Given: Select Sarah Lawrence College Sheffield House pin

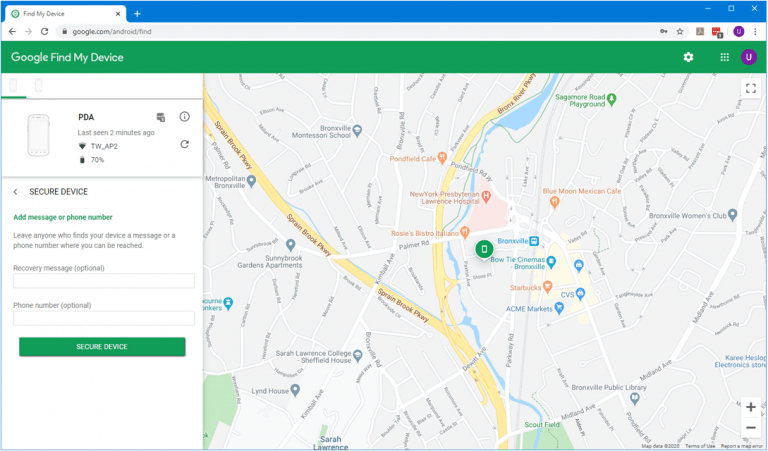Looking at the screenshot, I should [x=358, y=356].
